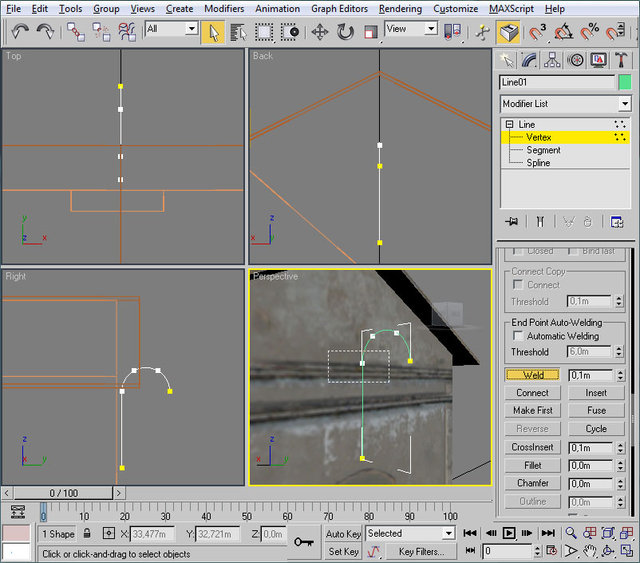This screenshot has height=563, width=640.
Task: Open the Modifier List dropdown
Action: [625, 104]
